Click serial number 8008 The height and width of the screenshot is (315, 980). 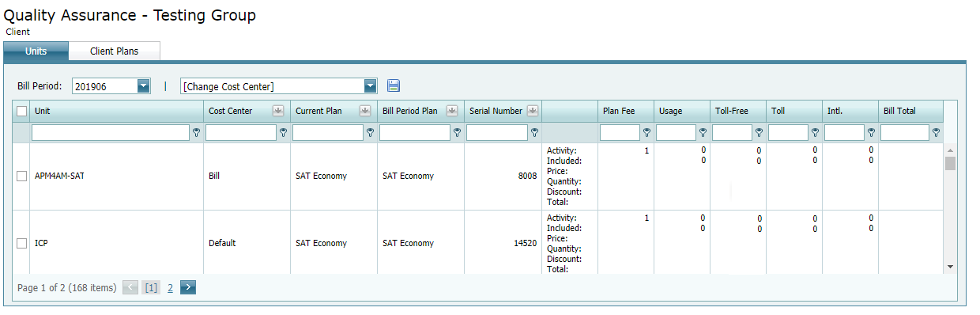[527, 176]
